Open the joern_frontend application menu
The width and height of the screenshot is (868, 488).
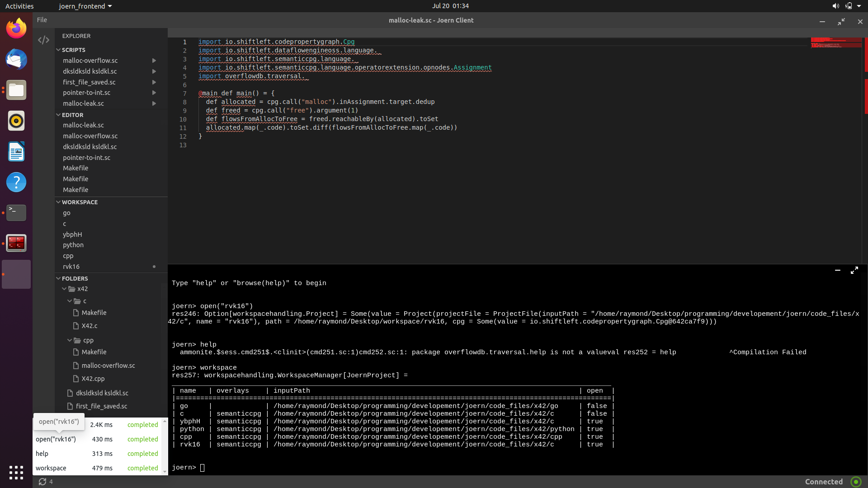click(85, 6)
